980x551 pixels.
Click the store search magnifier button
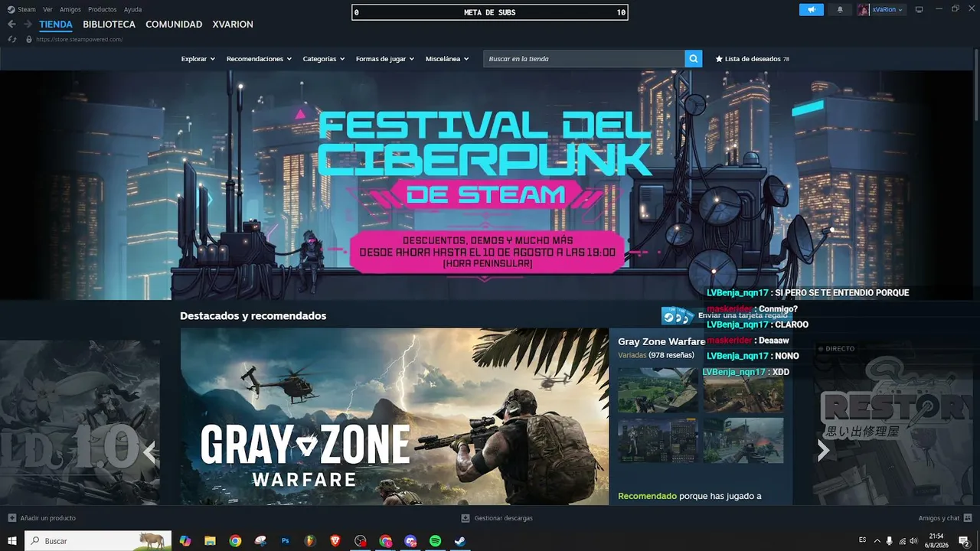(x=694, y=59)
